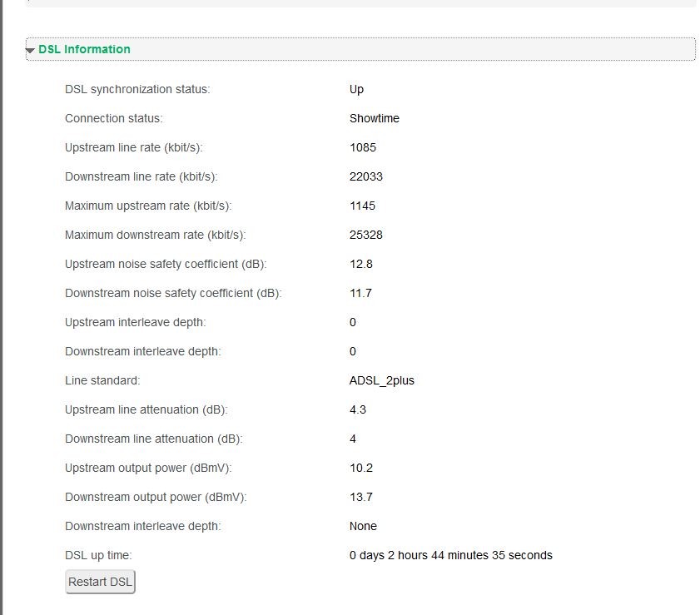
Task: Select the upstream output power value 10.2
Action: pyautogui.click(x=360, y=468)
